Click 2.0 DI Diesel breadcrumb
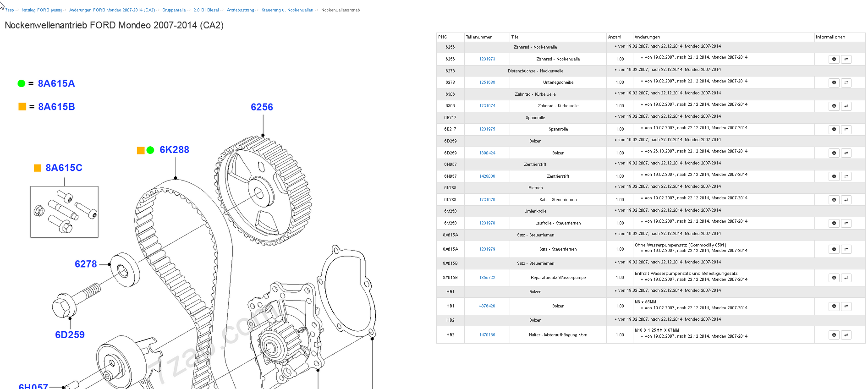This screenshot has width=868, height=389. (206, 10)
